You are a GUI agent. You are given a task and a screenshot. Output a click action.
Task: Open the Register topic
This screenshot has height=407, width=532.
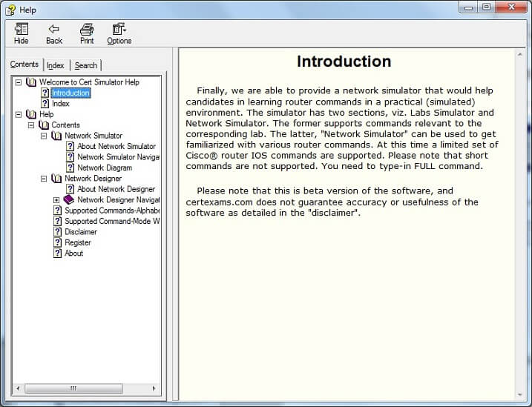point(78,242)
